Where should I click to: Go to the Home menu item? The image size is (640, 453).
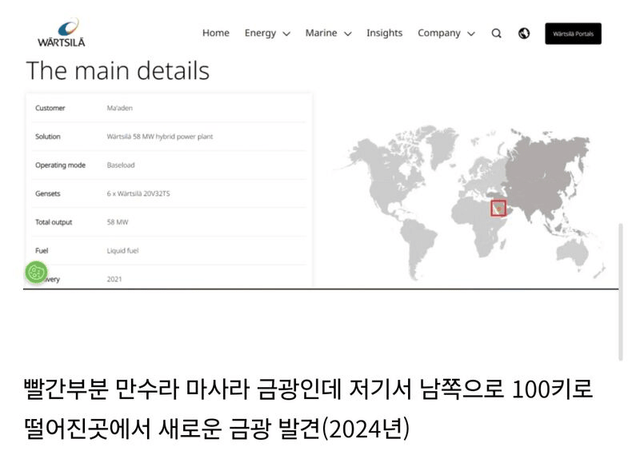[216, 33]
